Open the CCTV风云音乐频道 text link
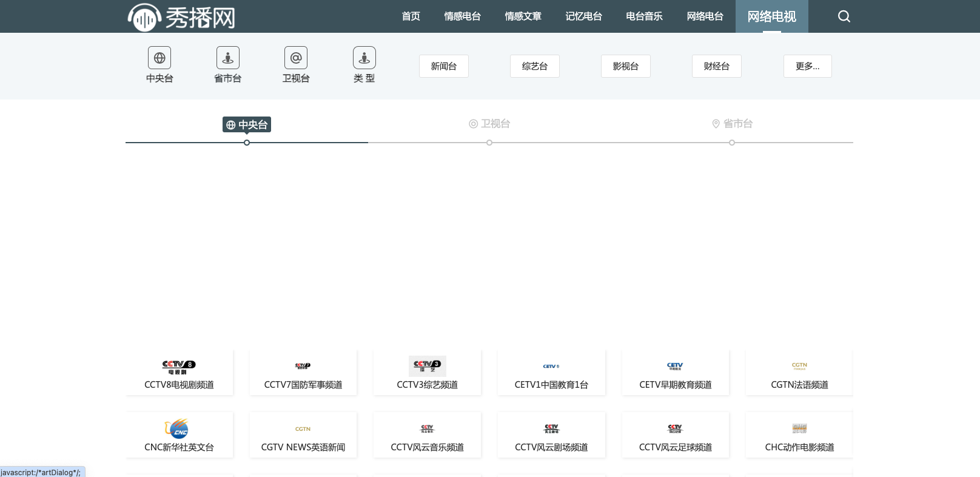This screenshot has height=477, width=980. (428, 447)
